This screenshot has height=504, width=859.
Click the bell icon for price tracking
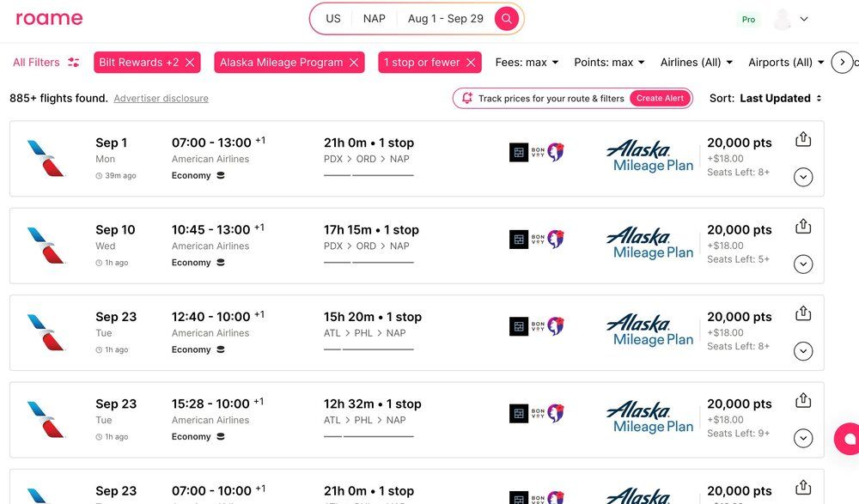[x=467, y=98]
